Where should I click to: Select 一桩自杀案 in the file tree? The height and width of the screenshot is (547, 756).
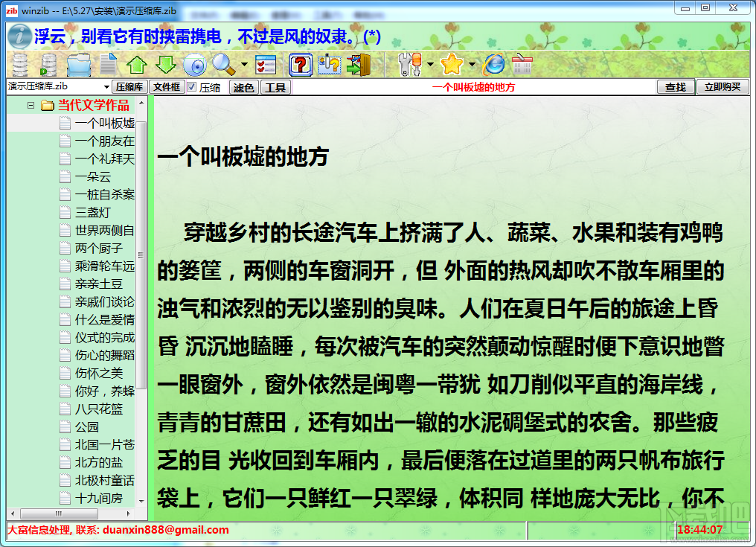tap(105, 194)
